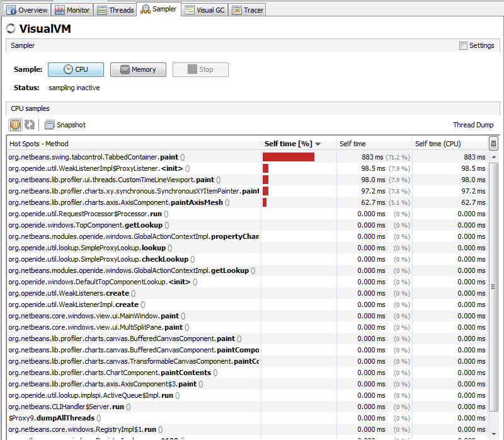Sort by Hot Spots - Method column
Screen dimensions: 504x440
pyautogui.click(x=134, y=144)
